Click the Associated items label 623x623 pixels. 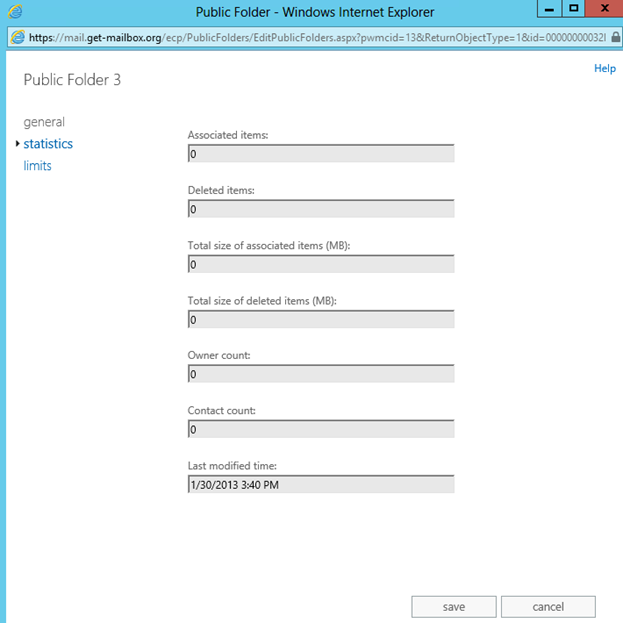point(228,135)
